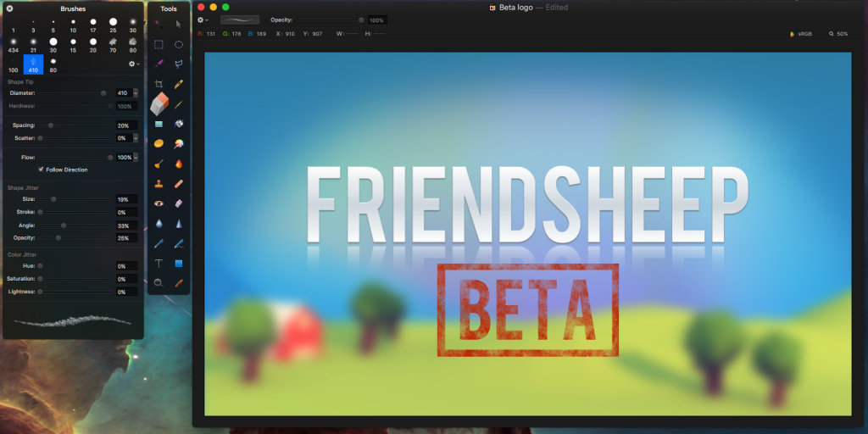This screenshot has height=434, width=868.
Task: Select the Zoom magnifier tool
Action: (x=159, y=283)
